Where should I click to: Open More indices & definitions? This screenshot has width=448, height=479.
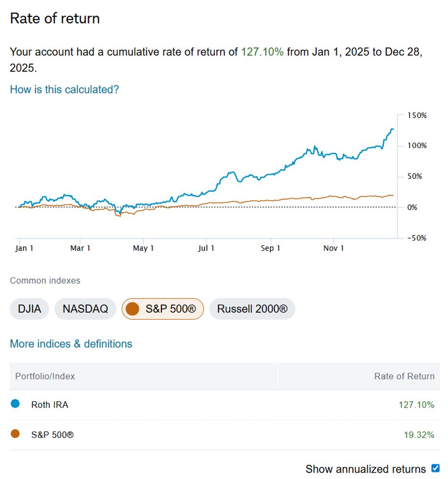pyautogui.click(x=71, y=344)
